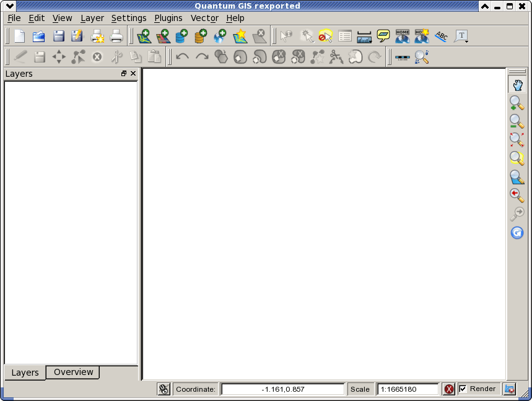The height and width of the screenshot is (401, 532).
Task: Choose the Scale Bar plugin icon
Action: (403, 58)
